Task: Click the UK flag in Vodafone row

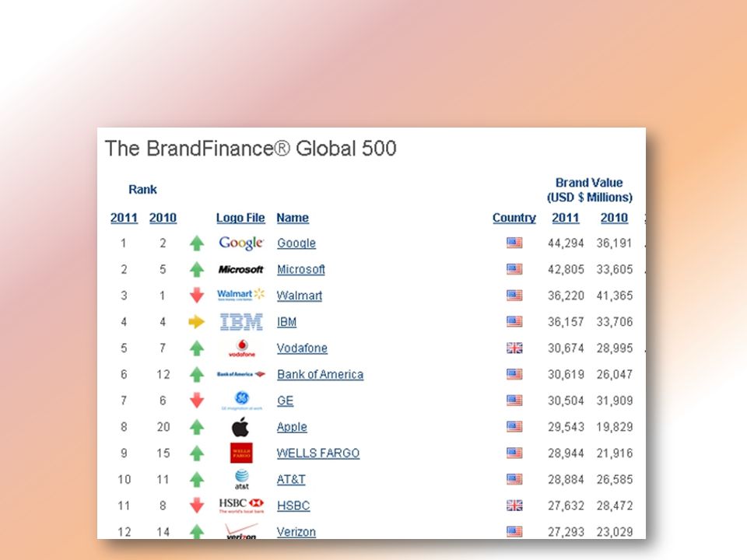Action: [514, 348]
